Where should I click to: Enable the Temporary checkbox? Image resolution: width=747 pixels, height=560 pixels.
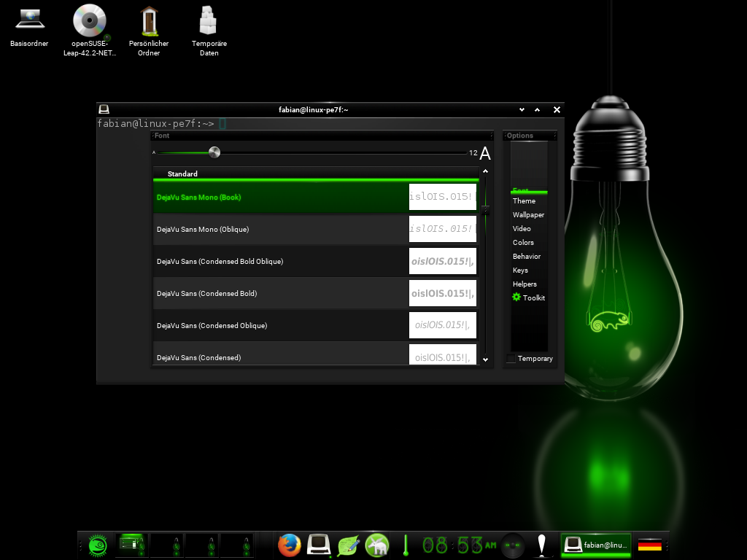pyautogui.click(x=511, y=359)
